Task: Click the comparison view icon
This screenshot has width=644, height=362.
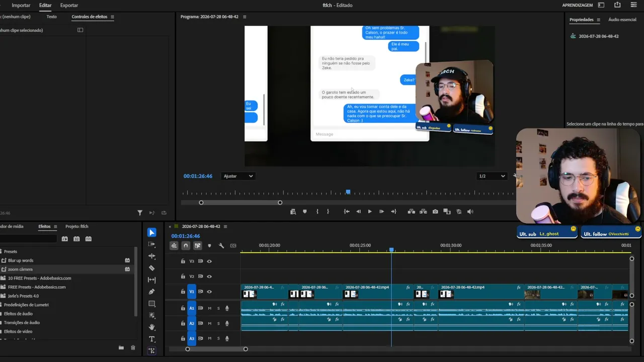Action: [x=447, y=212]
